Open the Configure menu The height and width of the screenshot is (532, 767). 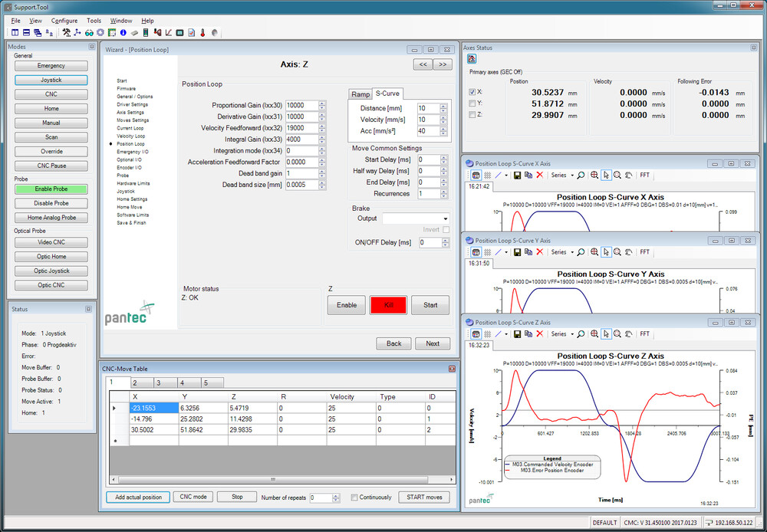point(64,21)
